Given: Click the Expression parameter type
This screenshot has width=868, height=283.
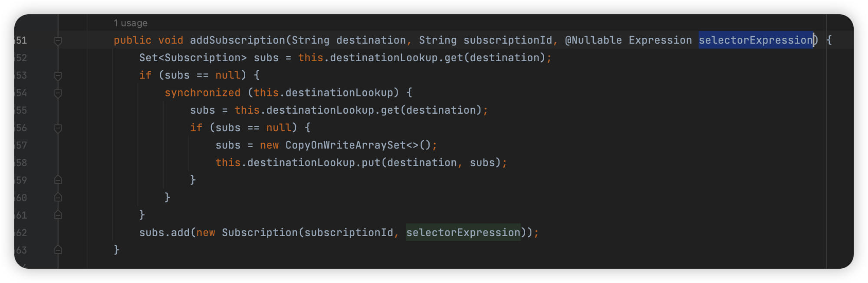Looking at the screenshot, I should (660, 40).
